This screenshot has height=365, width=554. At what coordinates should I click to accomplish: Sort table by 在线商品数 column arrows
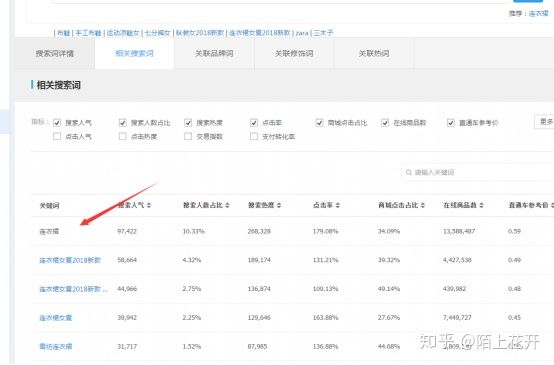pyautogui.click(x=482, y=205)
